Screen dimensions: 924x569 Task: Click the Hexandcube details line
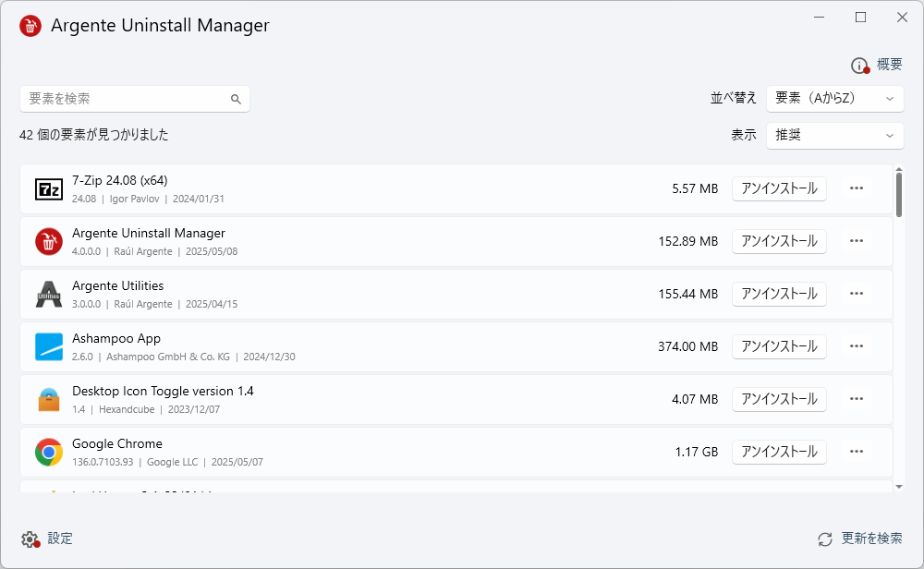146,409
